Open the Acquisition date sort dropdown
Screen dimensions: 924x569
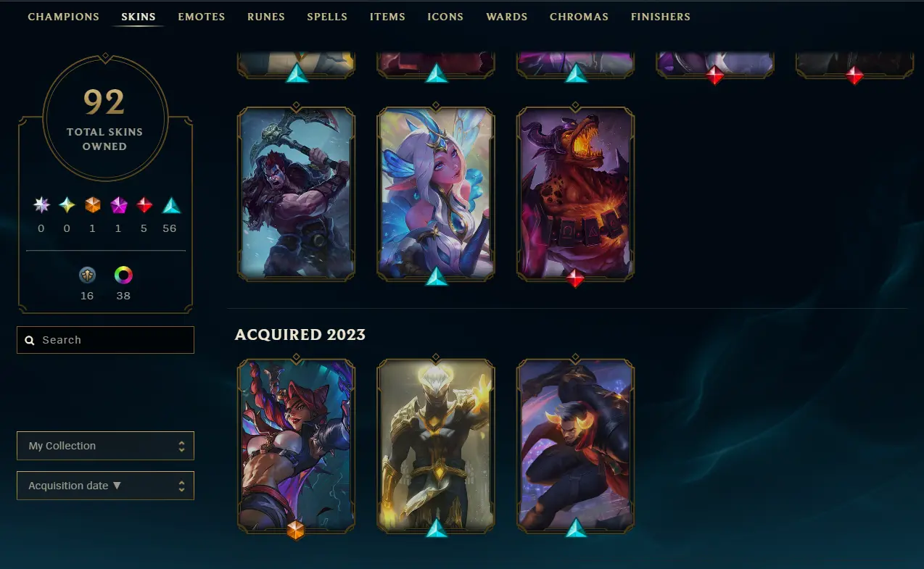tap(105, 486)
